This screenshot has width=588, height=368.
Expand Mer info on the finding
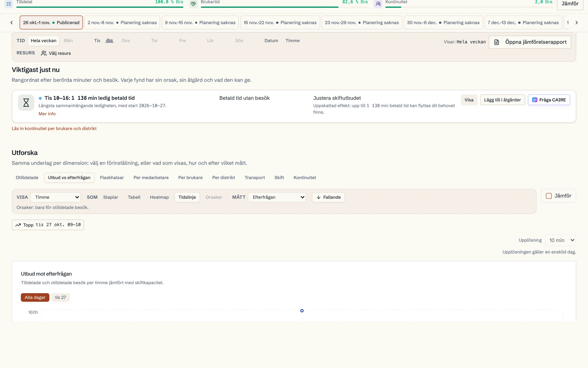pos(47,114)
